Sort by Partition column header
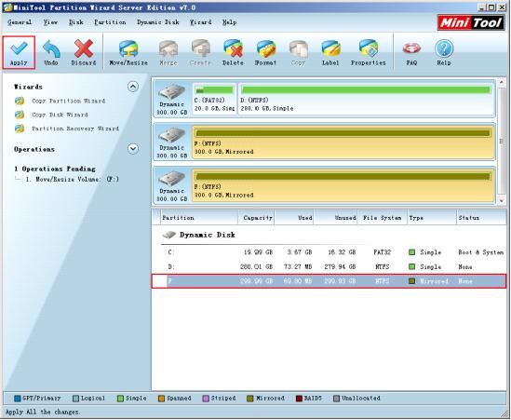Image resolution: width=511 pixels, height=420 pixels. [199, 218]
